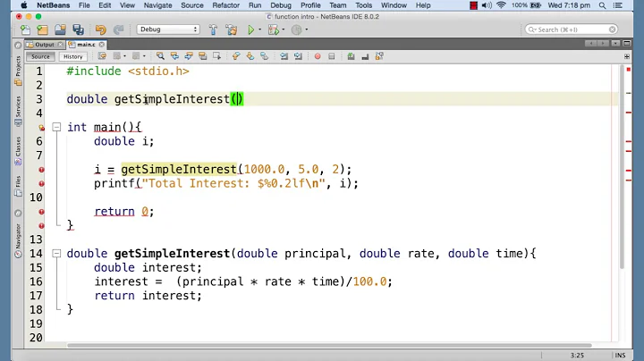
Task: Click Shift Line Right icon
Action: click(298, 56)
